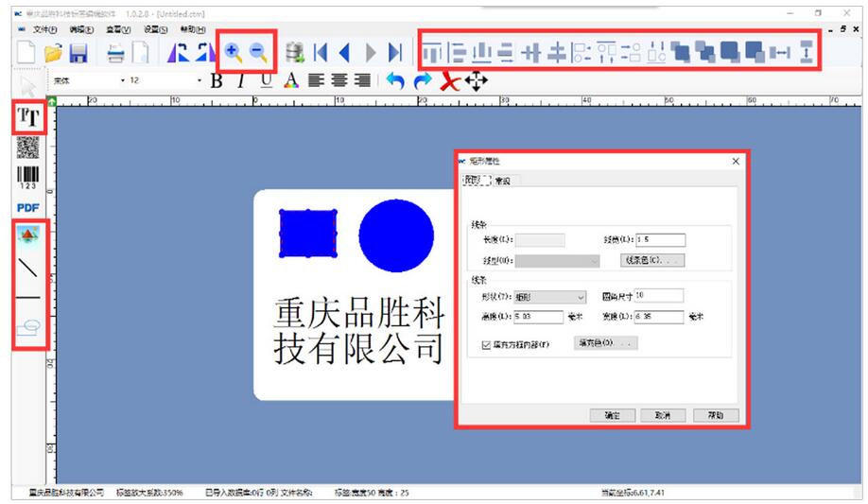Screen dimensions: 868x504
Task: Redo the last undone action
Action: click(423, 81)
